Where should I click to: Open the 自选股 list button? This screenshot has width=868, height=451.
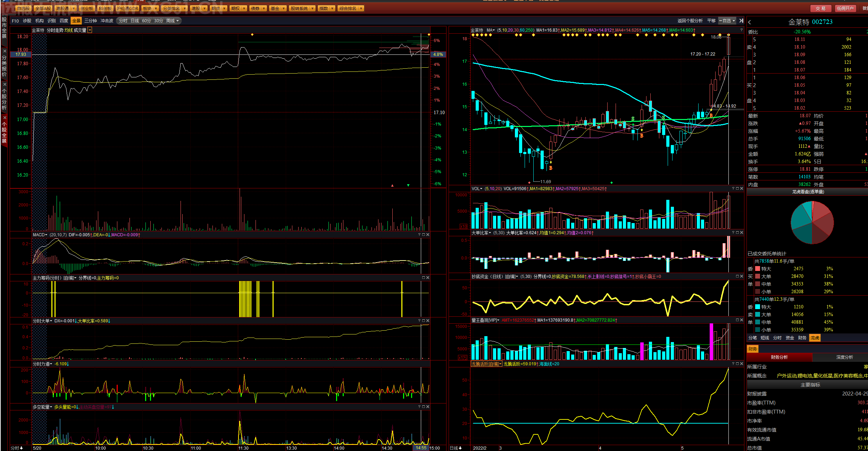click(x=24, y=8)
